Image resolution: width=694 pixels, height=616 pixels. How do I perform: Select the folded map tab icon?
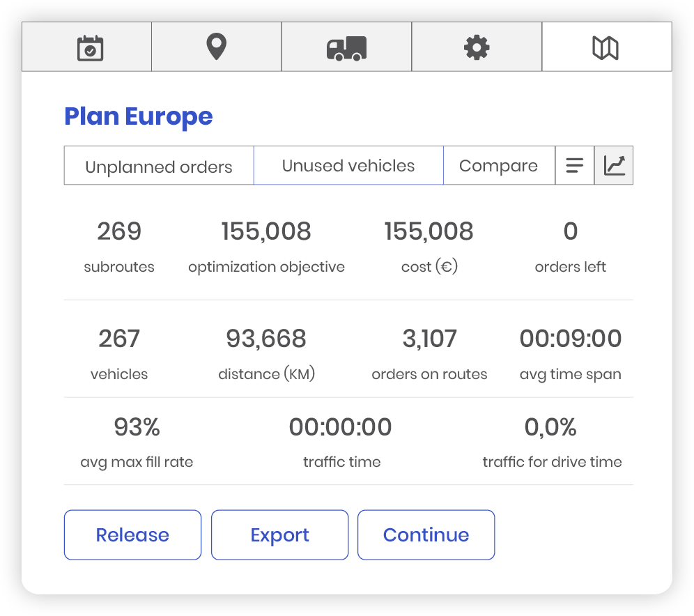(605, 47)
